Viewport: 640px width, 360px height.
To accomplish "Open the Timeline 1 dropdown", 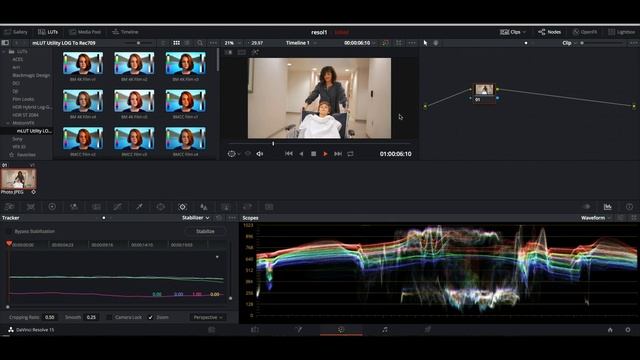I will point(301,43).
